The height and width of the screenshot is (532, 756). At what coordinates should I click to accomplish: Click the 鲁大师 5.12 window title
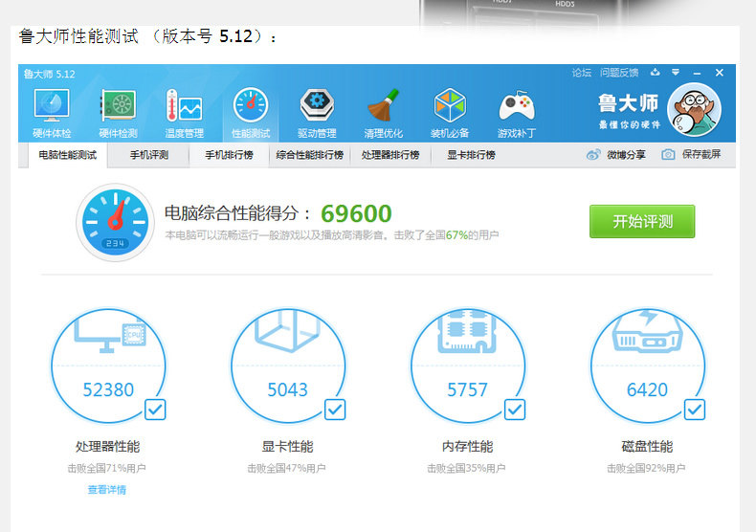coord(50,74)
